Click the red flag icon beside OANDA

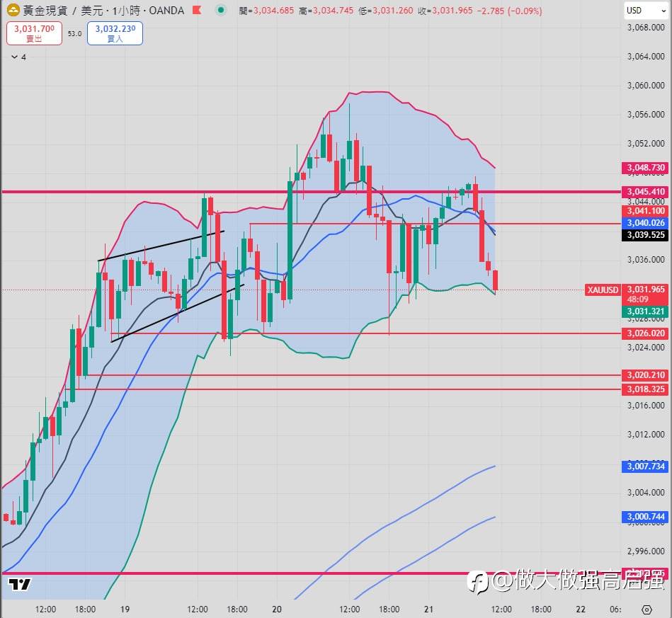[197, 10]
